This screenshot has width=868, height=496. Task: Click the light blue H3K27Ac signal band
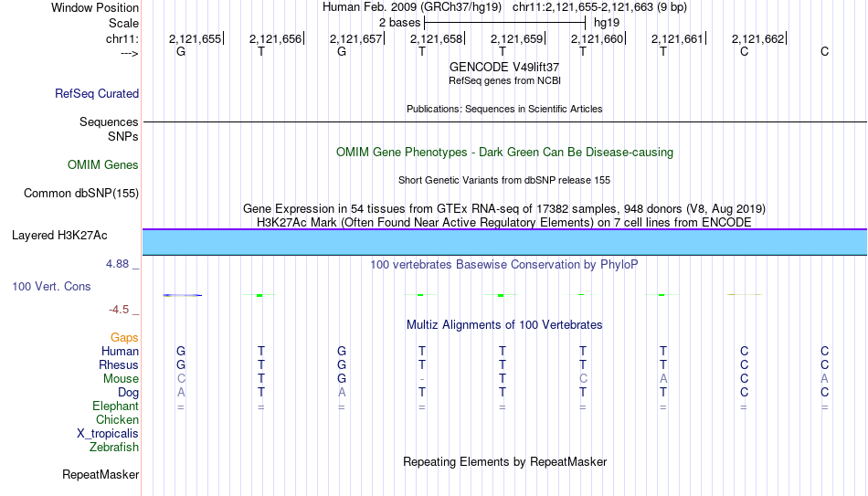point(504,242)
